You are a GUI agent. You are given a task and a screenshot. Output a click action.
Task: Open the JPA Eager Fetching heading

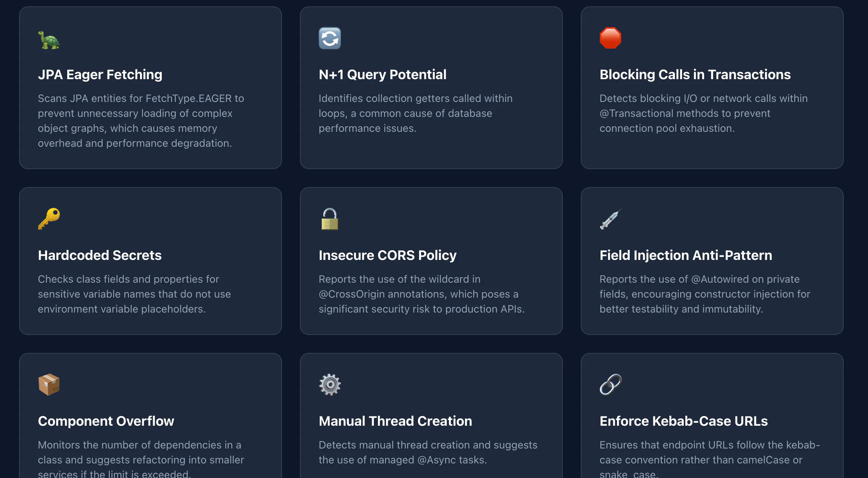[x=100, y=74]
